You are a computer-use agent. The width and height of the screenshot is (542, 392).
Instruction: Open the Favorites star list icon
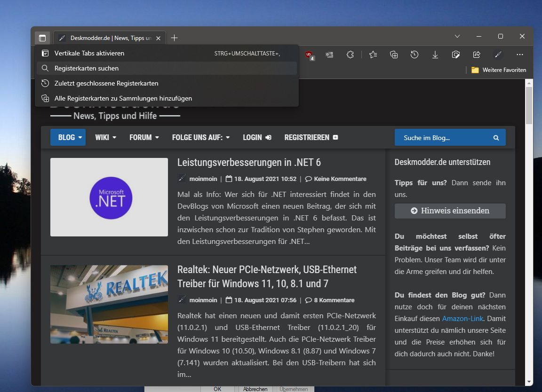point(373,55)
